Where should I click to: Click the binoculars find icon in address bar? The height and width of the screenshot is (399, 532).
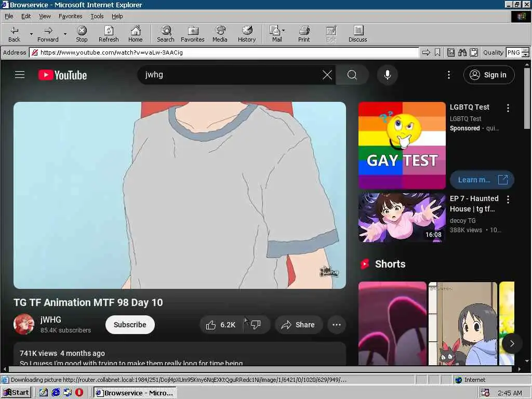(462, 52)
